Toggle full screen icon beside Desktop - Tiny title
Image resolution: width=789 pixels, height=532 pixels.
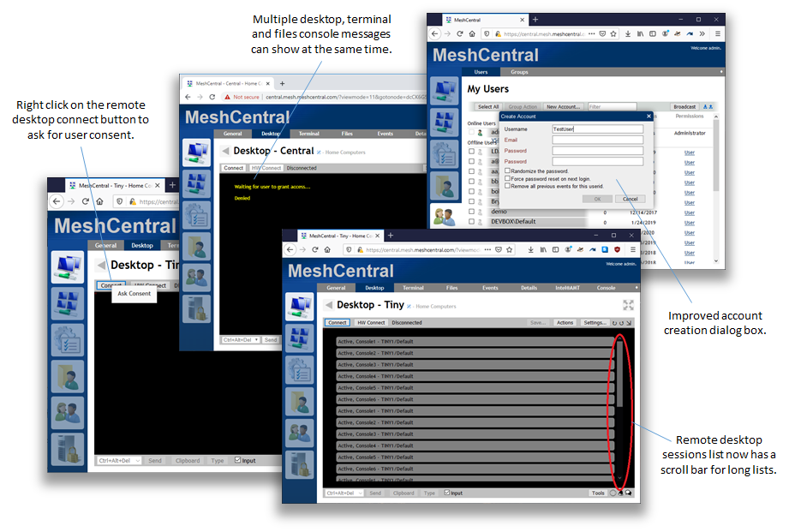[628, 305]
